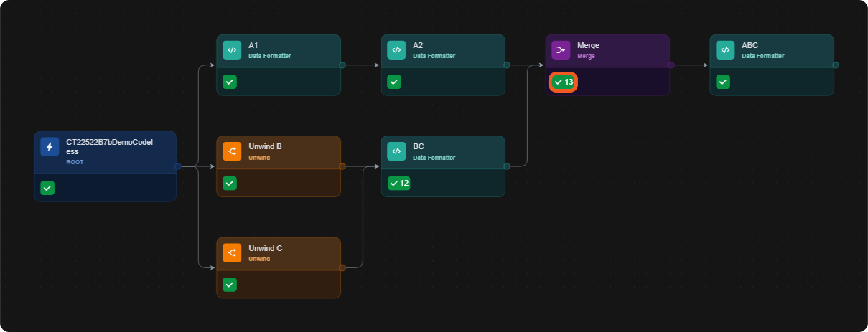Select the A1 node title
Viewport: 868px width, 332px height.
coord(253,45)
